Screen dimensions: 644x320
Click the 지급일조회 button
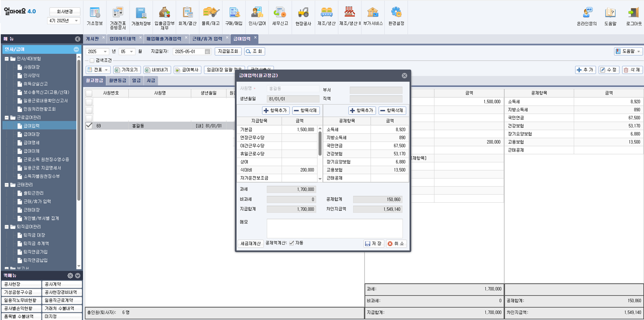228,51
